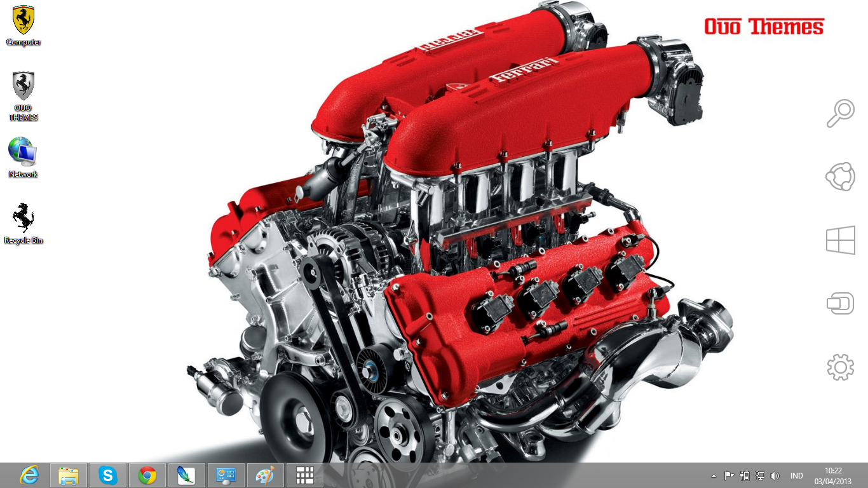The image size is (868, 488).
Task: Open the Control Panel taskbar icon
Action: coord(226,475)
